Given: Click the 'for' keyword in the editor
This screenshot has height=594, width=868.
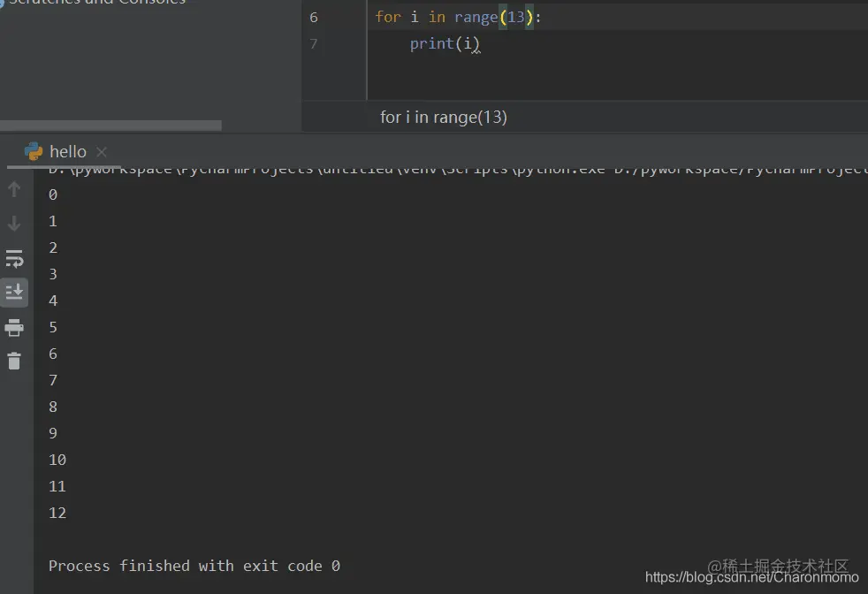Looking at the screenshot, I should [x=388, y=17].
